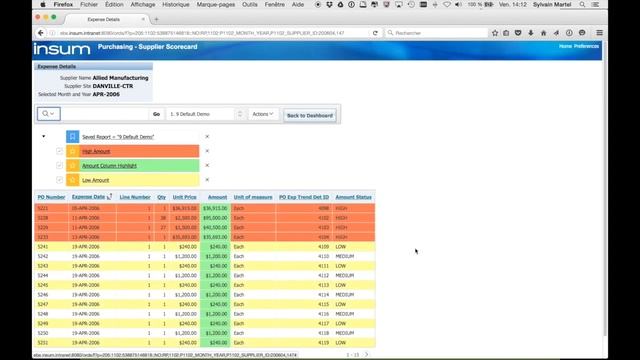Remove the Low Amount highlight

click(x=207, y=180)
